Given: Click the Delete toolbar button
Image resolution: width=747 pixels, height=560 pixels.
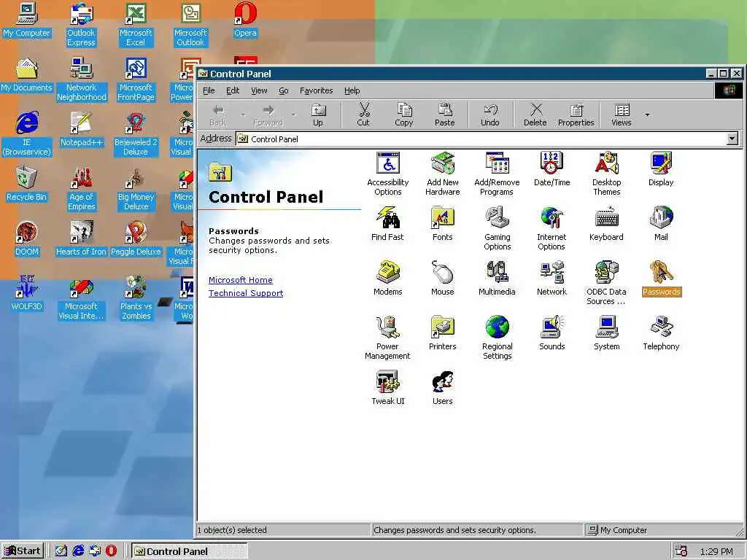Looking at the screenshot, I should (x=535, y=115).
